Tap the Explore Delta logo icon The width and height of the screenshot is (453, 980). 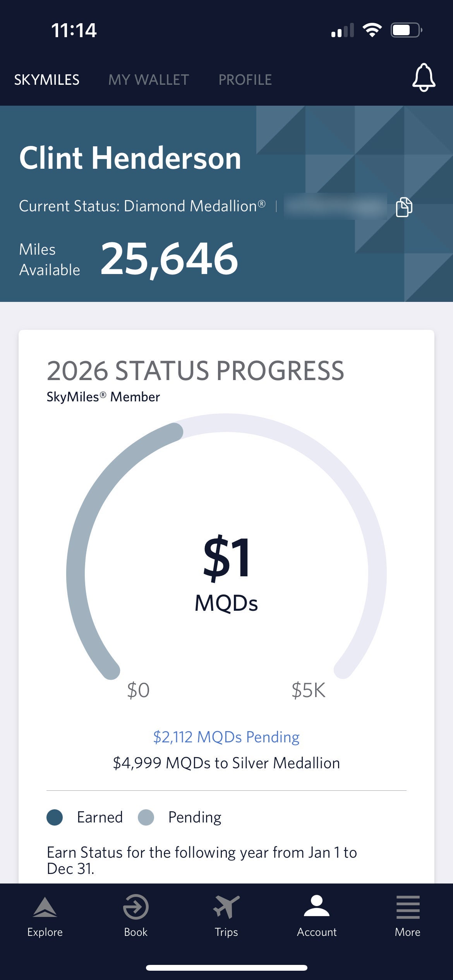45,907
